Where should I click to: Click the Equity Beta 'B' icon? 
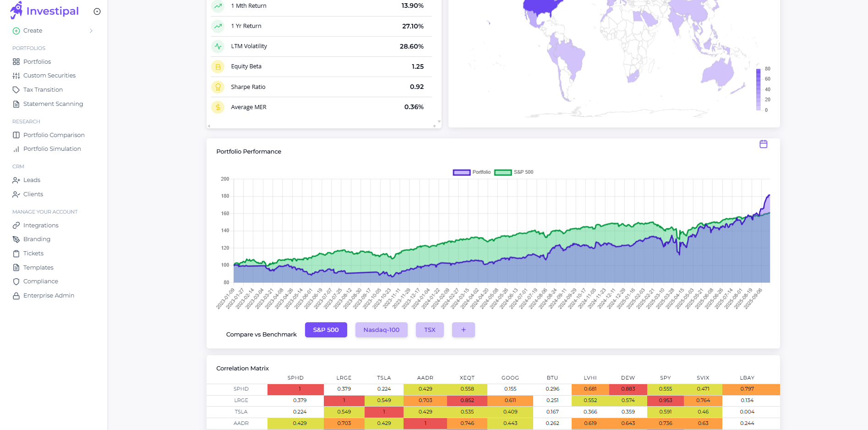pos(218,66)
